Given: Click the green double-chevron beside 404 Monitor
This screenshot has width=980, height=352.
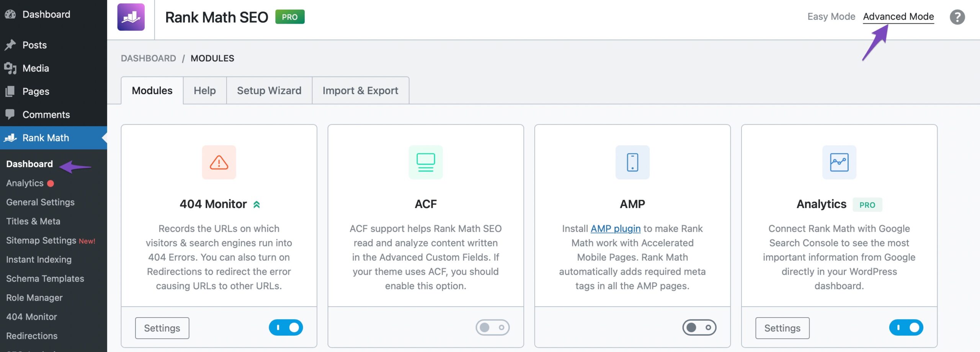Looking at the screenshot, I should click(256, 205).
